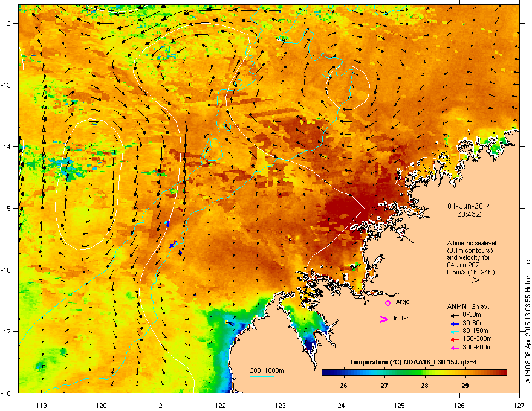Click the '0-30m' depth label
532x411 pixels.
click(472, 315)
